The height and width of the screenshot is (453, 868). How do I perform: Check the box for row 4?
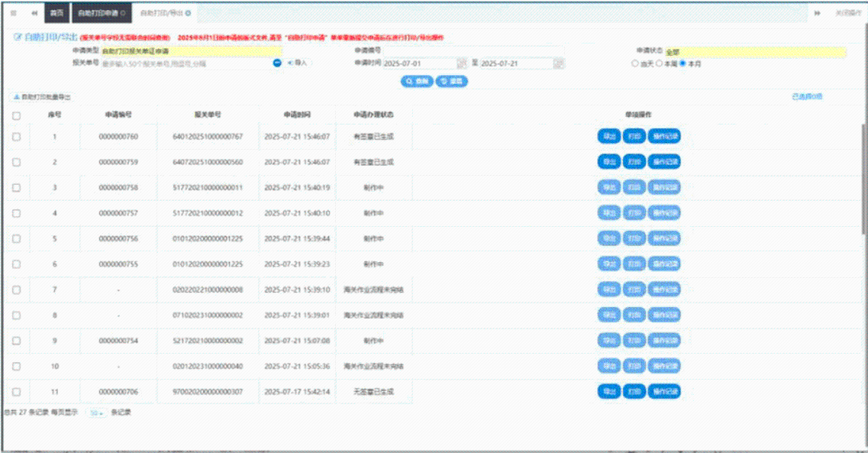(16, 213)
